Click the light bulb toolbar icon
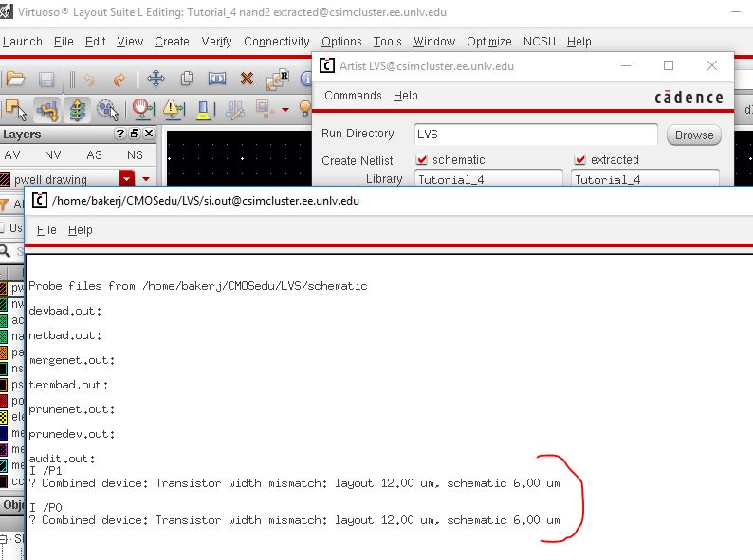753x560 pixels. coord(305,109)
